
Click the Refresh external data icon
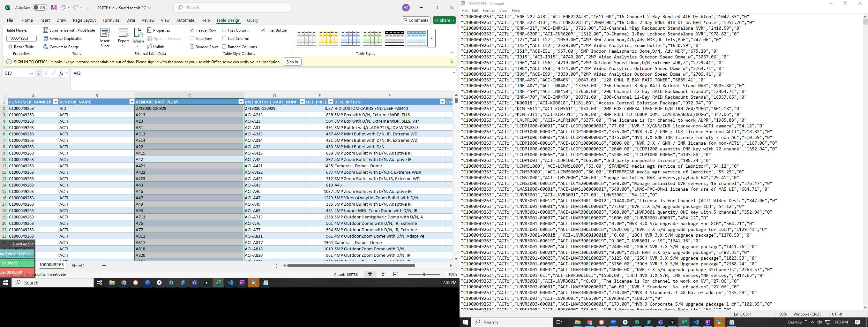click(138, 38)
